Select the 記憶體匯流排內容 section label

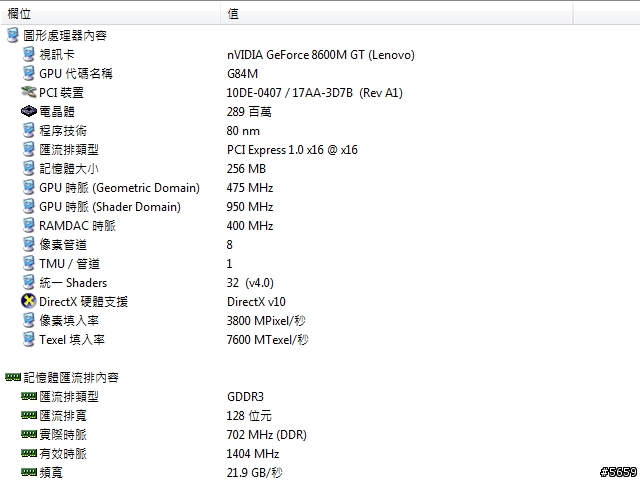click(x=71, y=377)
